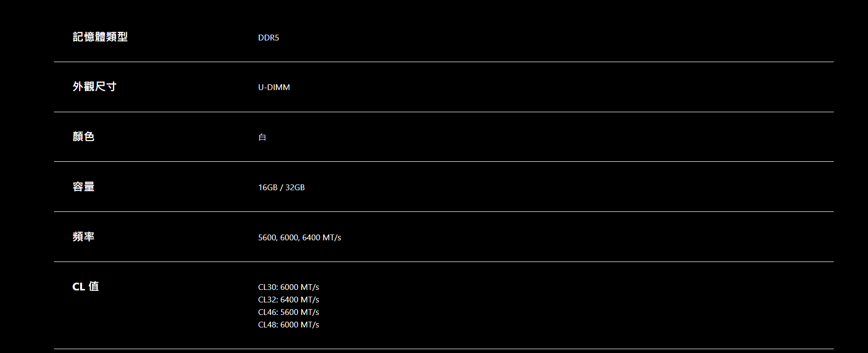This screenshot has width=868, height=353.
Task: Click the 記憶體類型 row label
Action: click(x=100, y=37)
